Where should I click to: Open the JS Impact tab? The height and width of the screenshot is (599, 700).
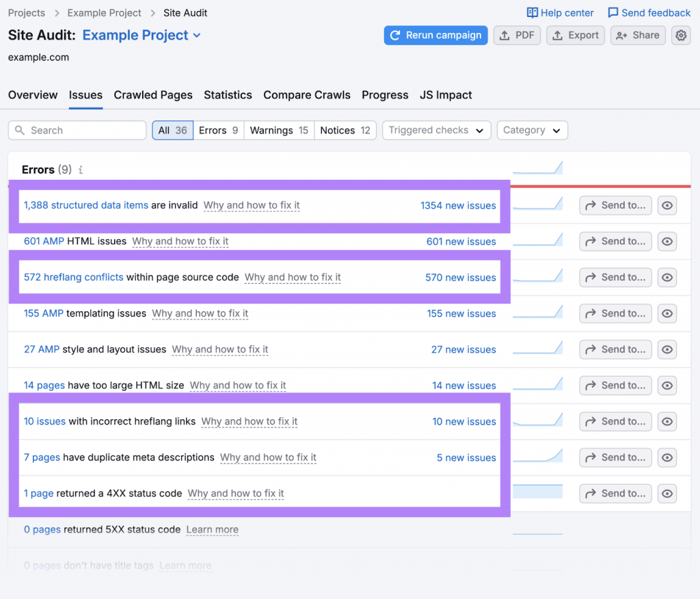(446, 95)
